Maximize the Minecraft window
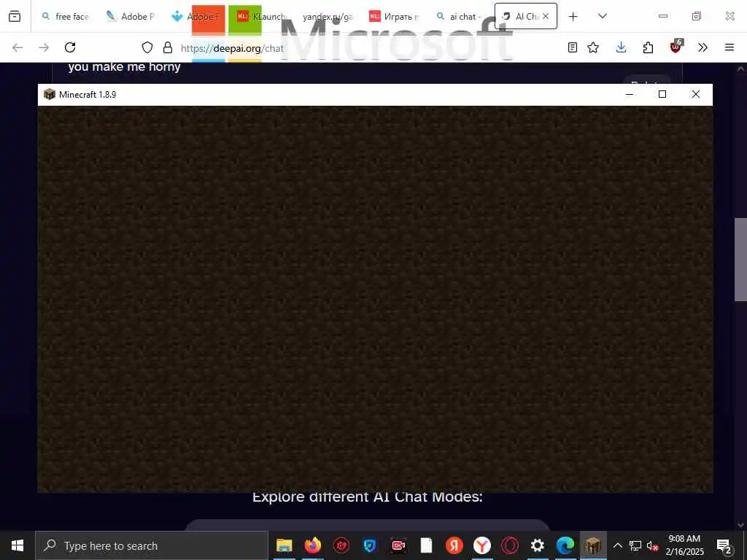The image size is (747, 560). tap(662, 94)
